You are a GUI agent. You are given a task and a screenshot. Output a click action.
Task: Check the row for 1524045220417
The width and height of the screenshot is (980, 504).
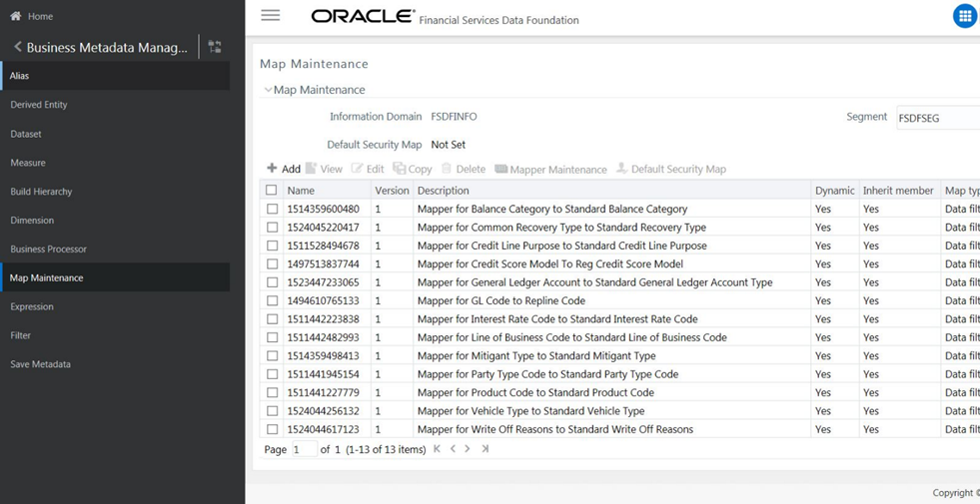[272, 228]
